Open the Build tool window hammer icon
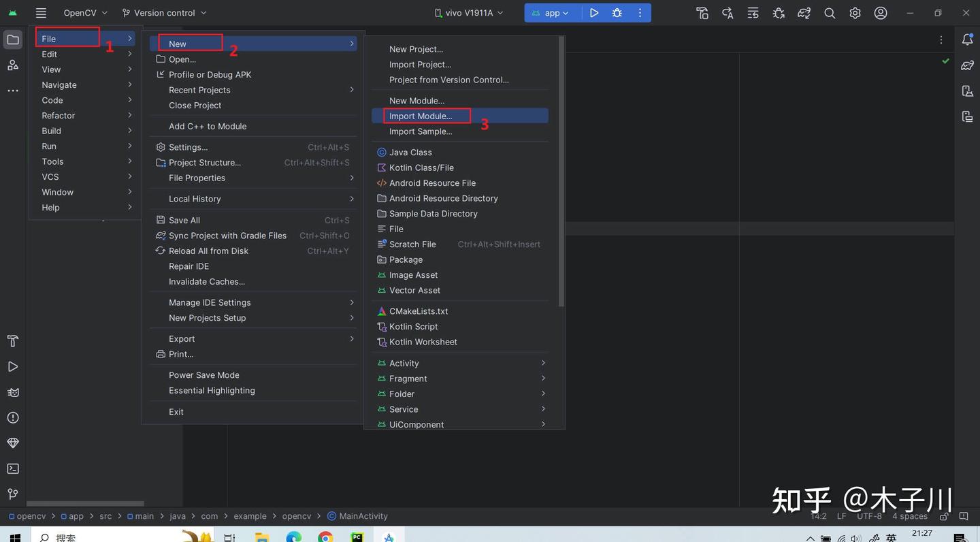The height and width of the screenshot is (542, 980). coord(12,341)
